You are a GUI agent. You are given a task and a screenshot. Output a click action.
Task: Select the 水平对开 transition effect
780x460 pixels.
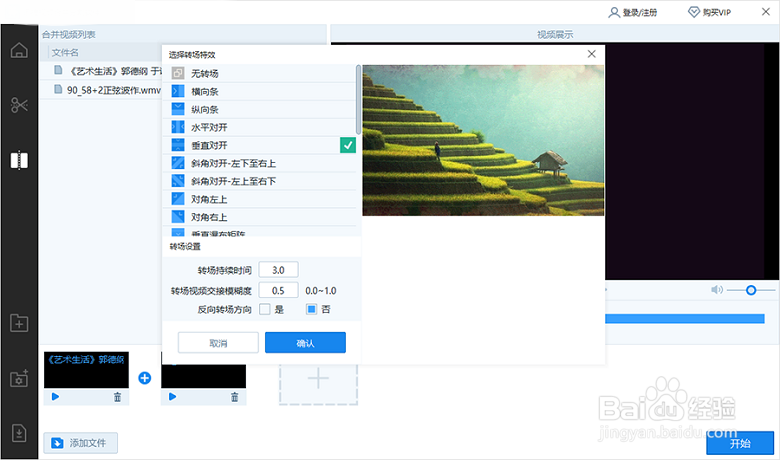[x=259, y=127]
